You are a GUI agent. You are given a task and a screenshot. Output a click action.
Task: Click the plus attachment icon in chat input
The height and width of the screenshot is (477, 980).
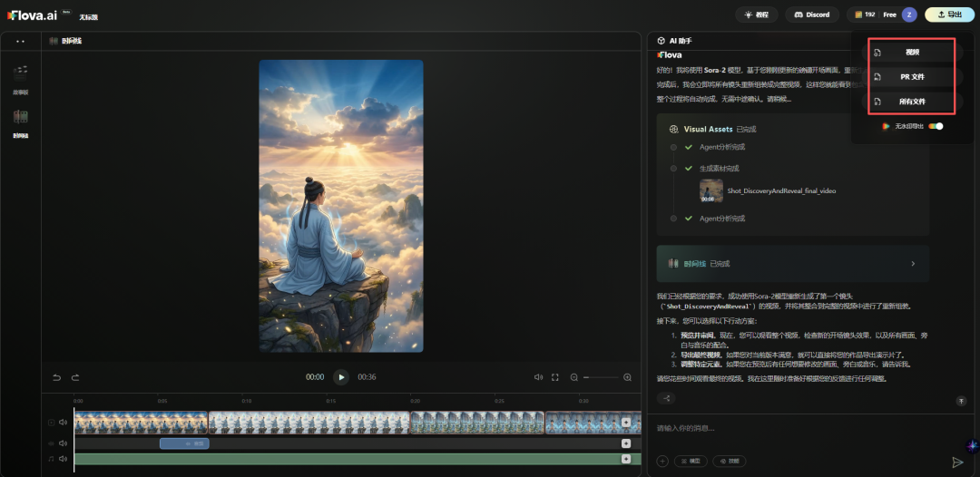coord(662,462)
